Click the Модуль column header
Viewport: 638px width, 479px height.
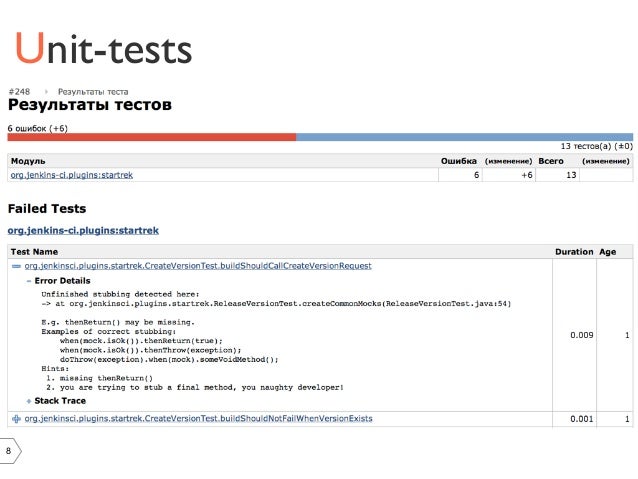pyautogui.click(x=27, y=160)
